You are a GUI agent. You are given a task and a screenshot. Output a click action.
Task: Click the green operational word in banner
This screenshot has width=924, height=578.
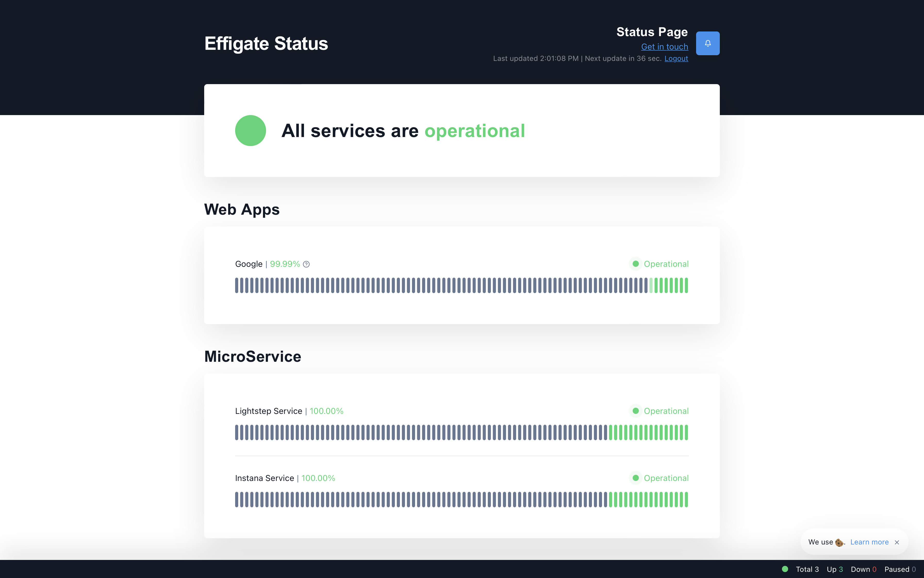pos(475,131)
